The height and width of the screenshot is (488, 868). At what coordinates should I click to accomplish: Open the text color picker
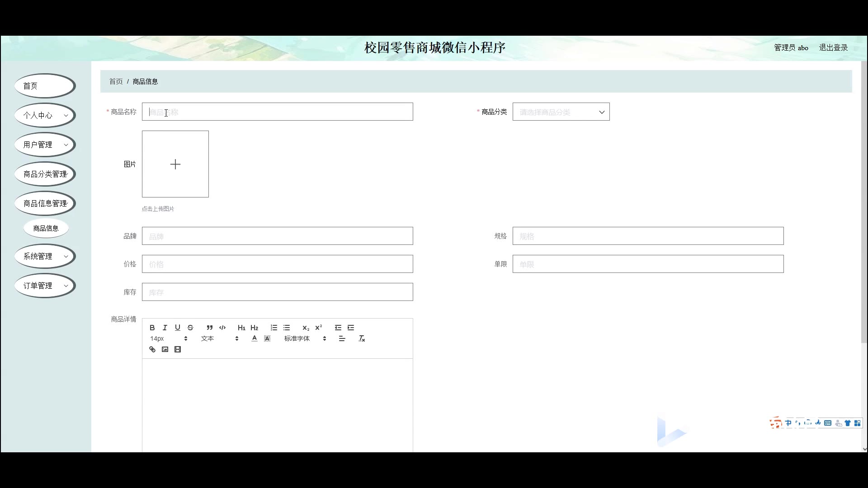tap(255, 338)
